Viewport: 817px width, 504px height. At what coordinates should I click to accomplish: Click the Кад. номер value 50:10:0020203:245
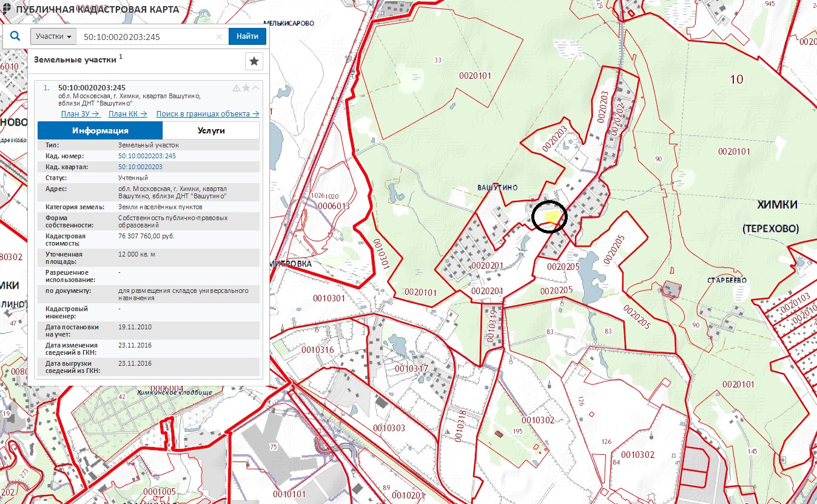(x=147, y=156)
